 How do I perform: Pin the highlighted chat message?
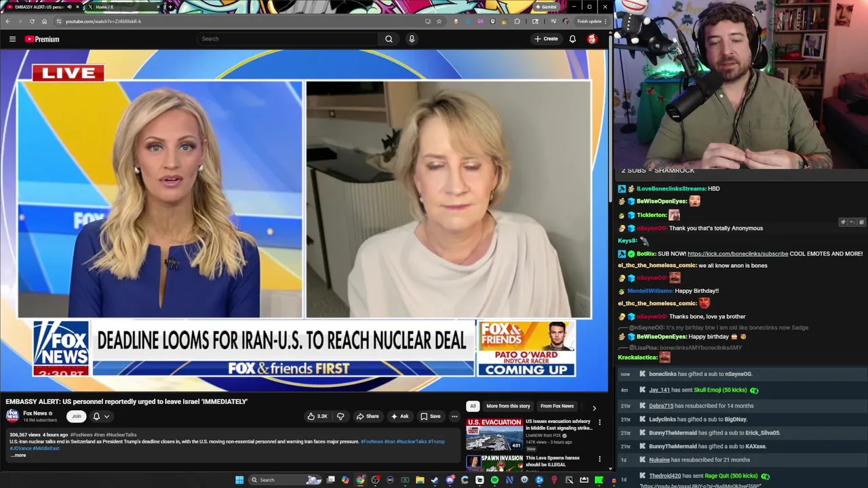(843, 222)
